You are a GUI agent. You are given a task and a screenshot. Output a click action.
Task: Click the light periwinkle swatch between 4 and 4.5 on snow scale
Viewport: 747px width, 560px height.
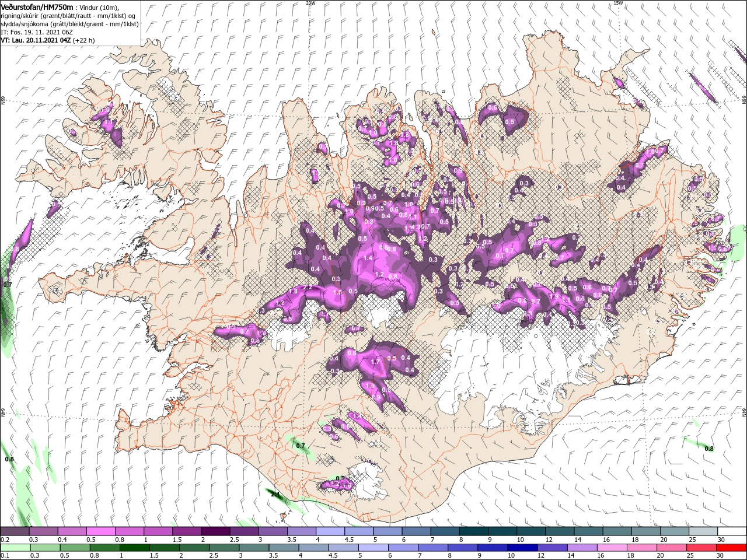click(x=330, y=531)
